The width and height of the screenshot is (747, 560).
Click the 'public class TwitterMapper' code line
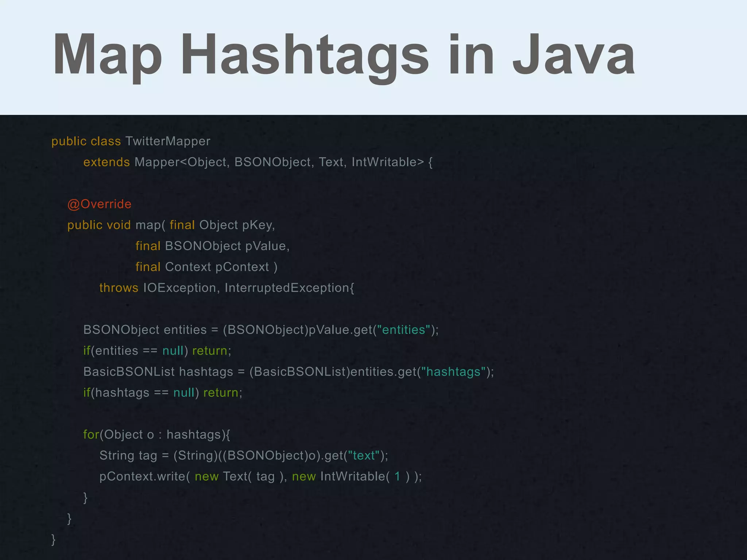[x=131, y=141]
